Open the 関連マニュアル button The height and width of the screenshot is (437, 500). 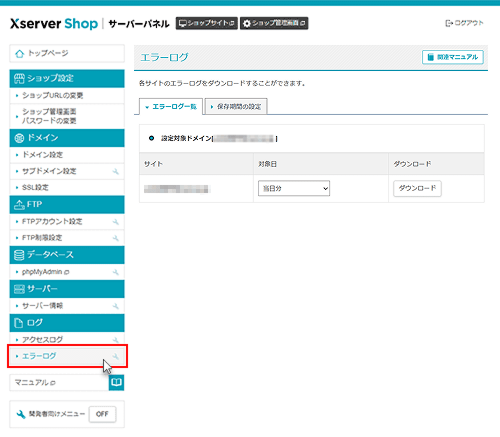453,57
